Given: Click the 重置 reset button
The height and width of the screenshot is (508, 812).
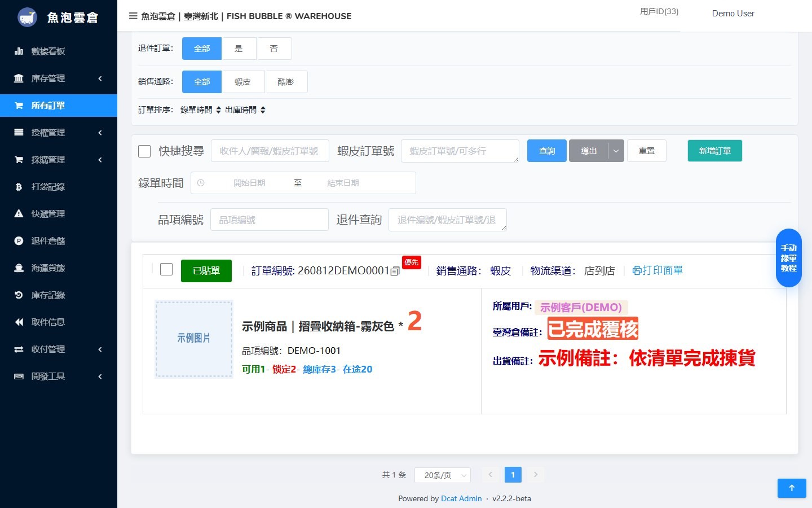Looking at the screenshot, I should click(x=647, y=151).
